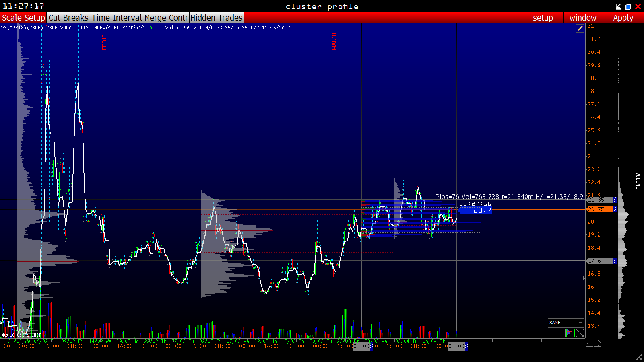Open the Cut Breaks tab

click(x=68, y=18)
